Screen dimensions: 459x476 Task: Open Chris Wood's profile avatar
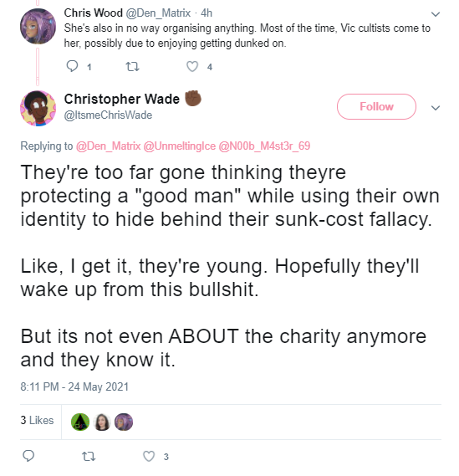(x=38, y=27)
